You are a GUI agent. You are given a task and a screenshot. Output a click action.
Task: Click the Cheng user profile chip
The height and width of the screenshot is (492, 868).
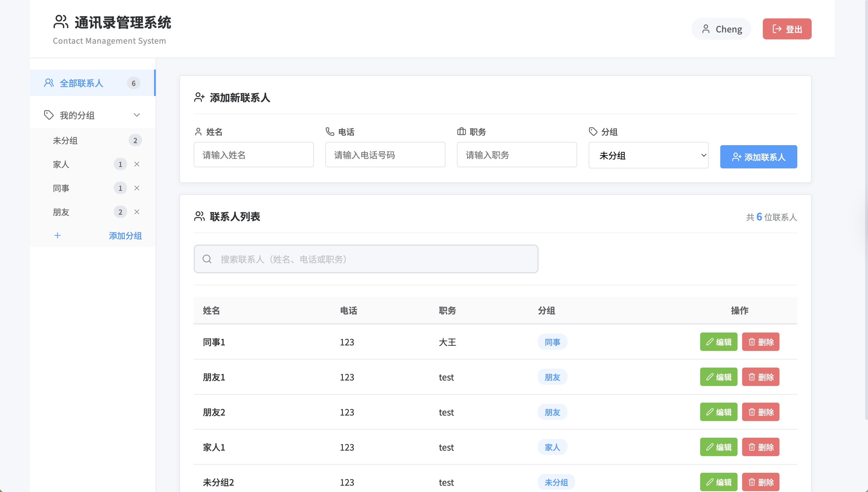(x=721, y=29)
